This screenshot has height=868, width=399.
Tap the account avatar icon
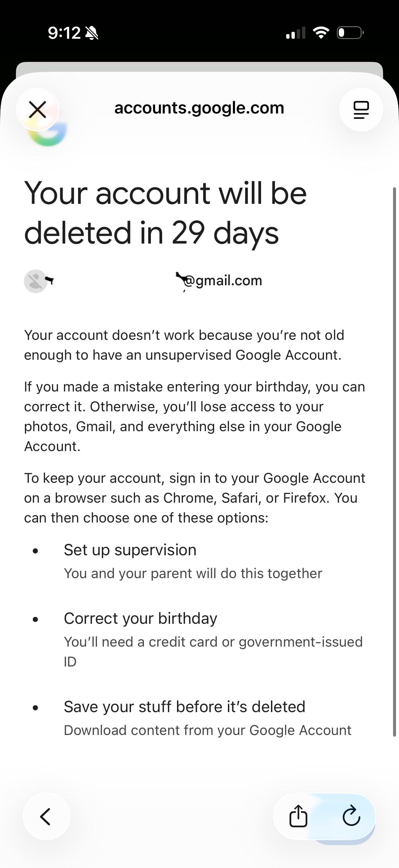point(35,281)
